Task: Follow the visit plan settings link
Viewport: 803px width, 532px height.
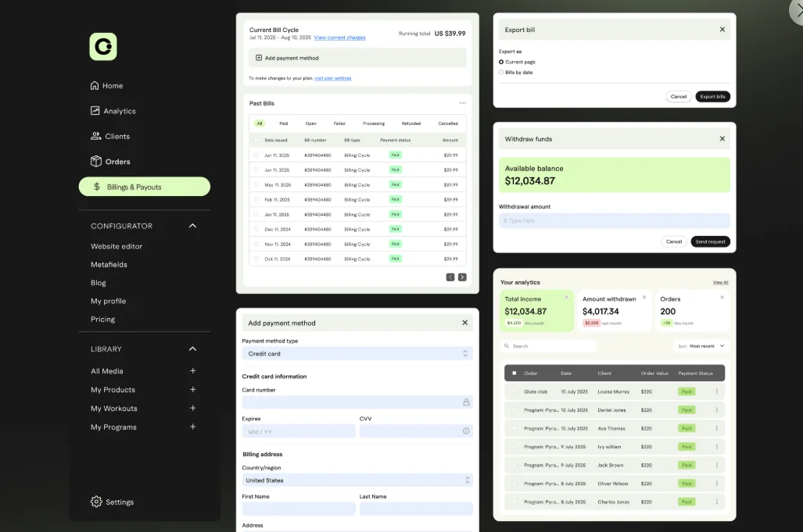Action: tap(333, 78)
